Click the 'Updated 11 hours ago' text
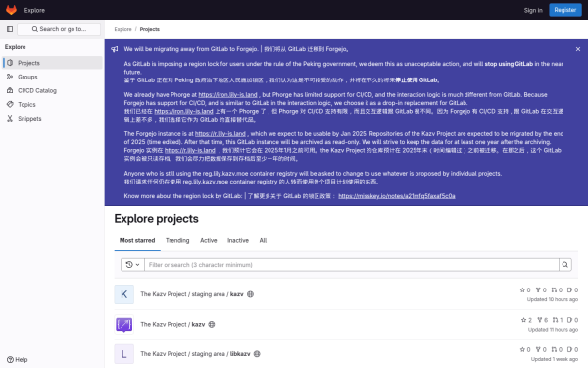Image resolution: width=588 pixels, height=368 pixels. (553, 330)
